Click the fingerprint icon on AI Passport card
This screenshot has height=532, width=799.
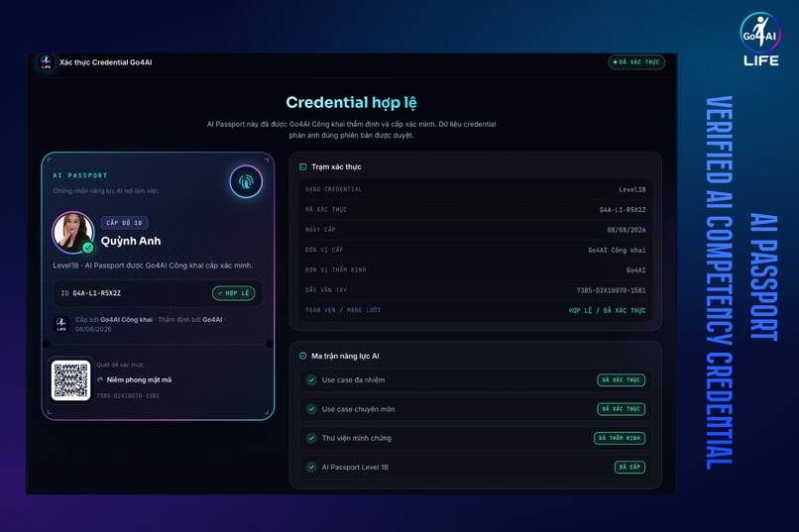coord(246,181)
